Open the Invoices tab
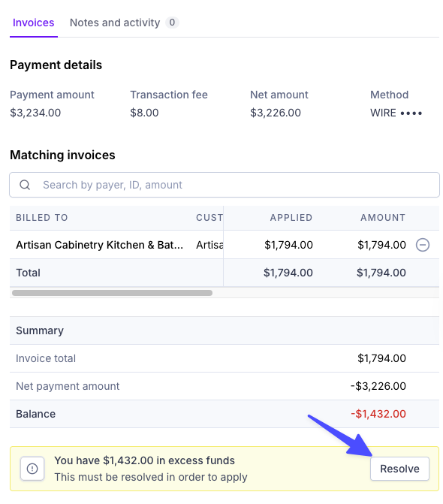Image resolution: width=443 pixels, height=504 pixels. pyautogui.click(x=33, y=23)
